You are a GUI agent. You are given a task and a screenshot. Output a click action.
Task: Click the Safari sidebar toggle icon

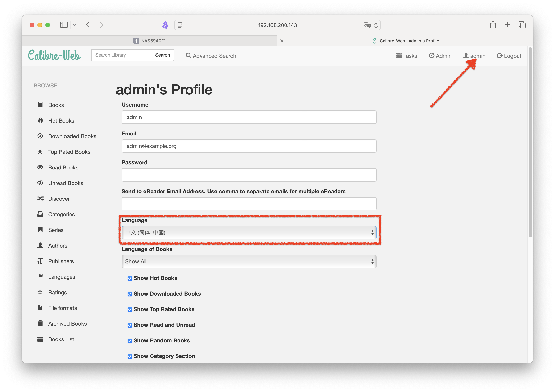64,25
